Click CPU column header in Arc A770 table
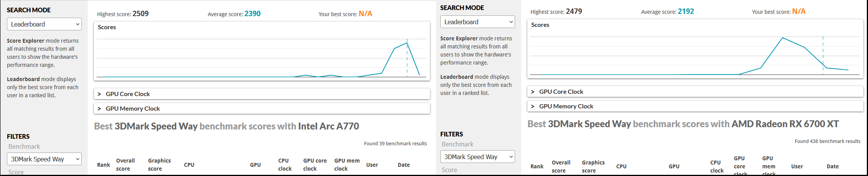Screen dimensions: 868x176 coord(189,165)
